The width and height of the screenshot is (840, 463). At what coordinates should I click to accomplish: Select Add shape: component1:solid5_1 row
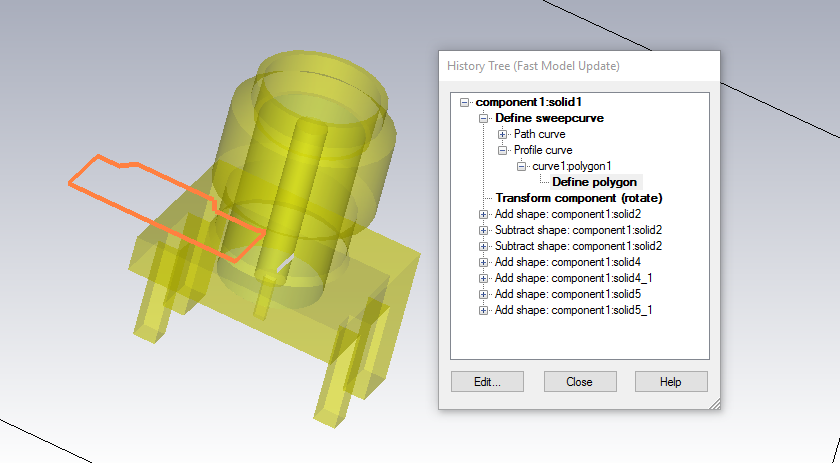click(x=574, y=310)
